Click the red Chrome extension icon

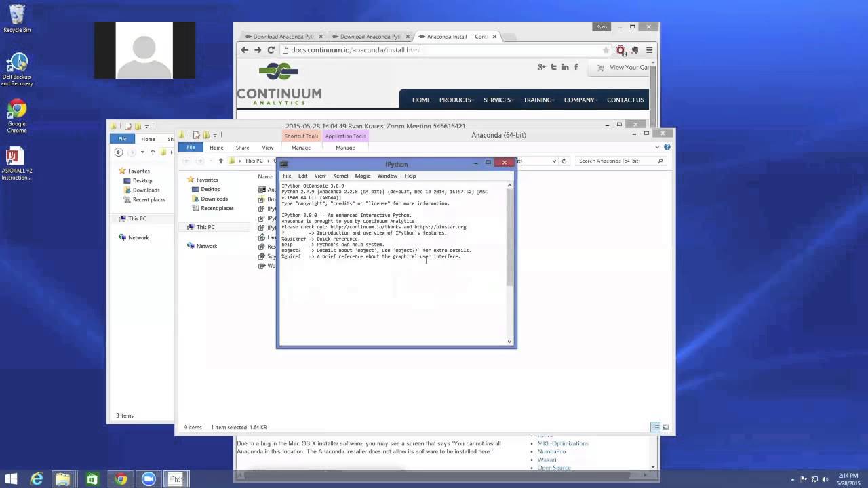pyautogui.click(x=620, y=50)
